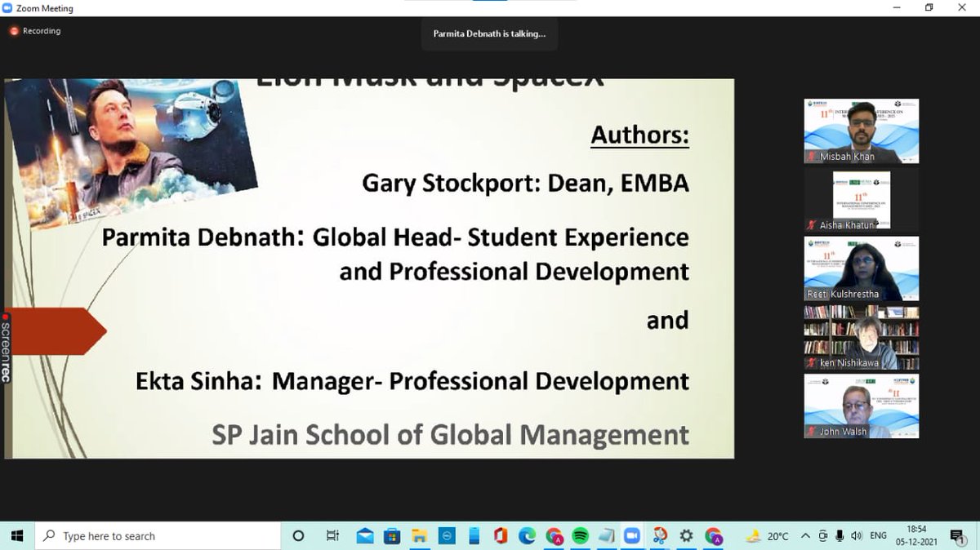The image size is (980, 550).
Task: Select Aisha Khatun's video thumbnail
Action: [862, 200]
